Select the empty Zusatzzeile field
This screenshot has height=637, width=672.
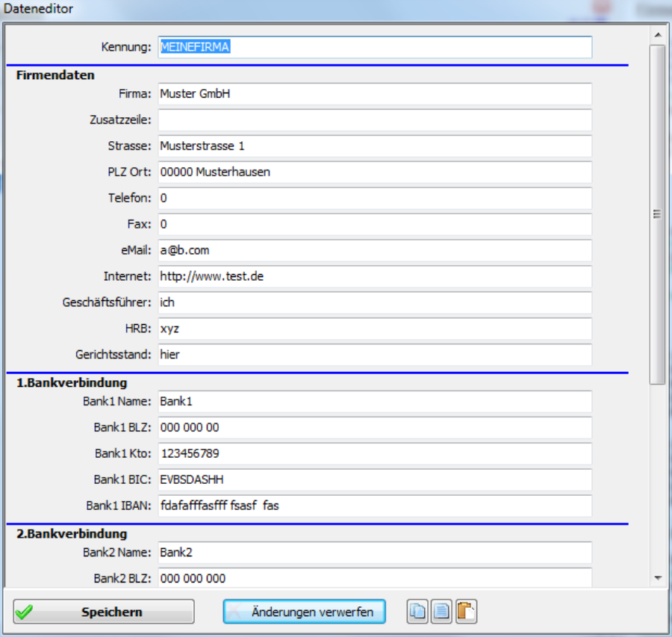click(x=375, y=120)
